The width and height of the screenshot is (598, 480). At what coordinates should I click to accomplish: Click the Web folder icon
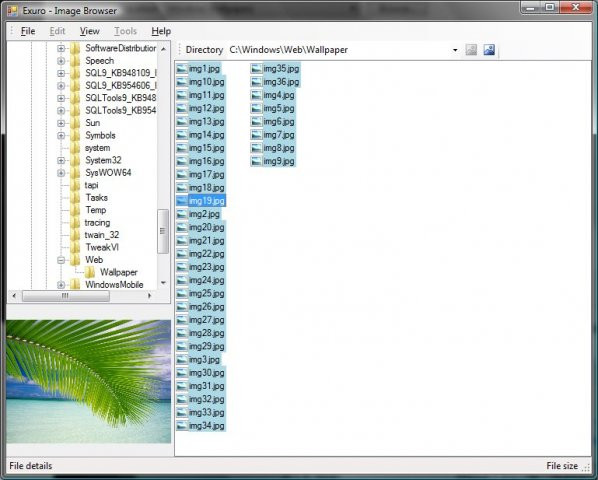(x=75, y=260)
